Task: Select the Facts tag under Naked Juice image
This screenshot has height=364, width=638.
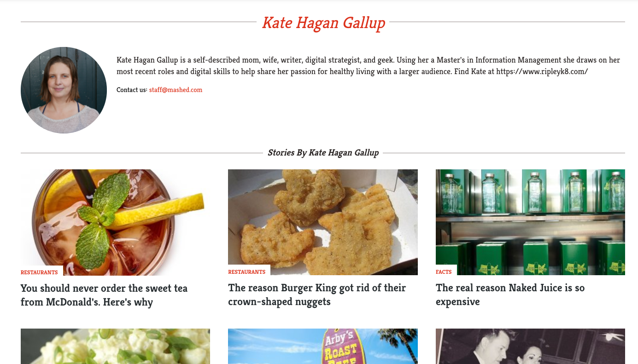Action: (x=444, y=272)
